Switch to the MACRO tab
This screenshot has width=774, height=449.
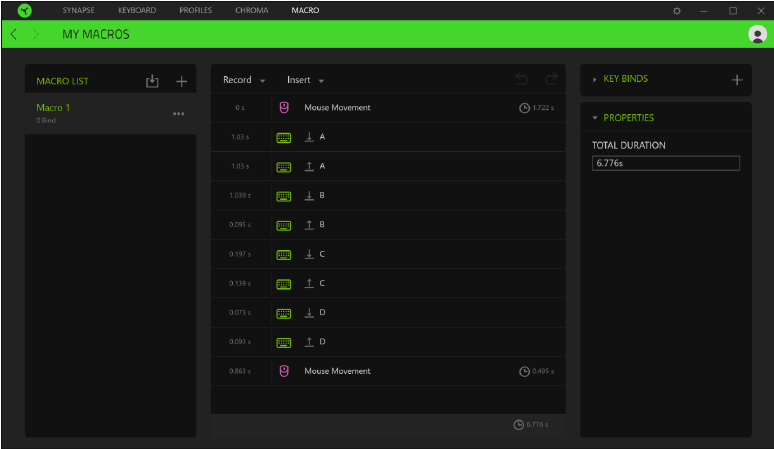[305, 10]
